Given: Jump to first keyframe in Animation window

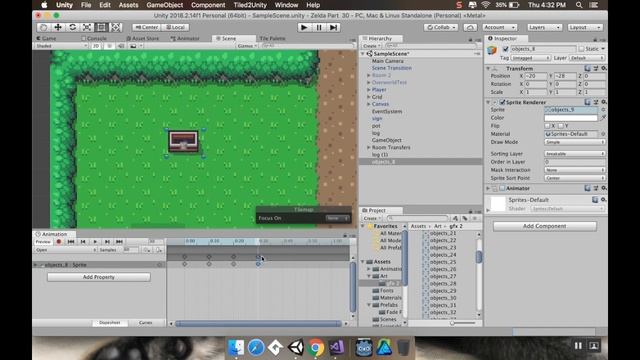Looking at the screenshot, I should (x=71, y=242).
